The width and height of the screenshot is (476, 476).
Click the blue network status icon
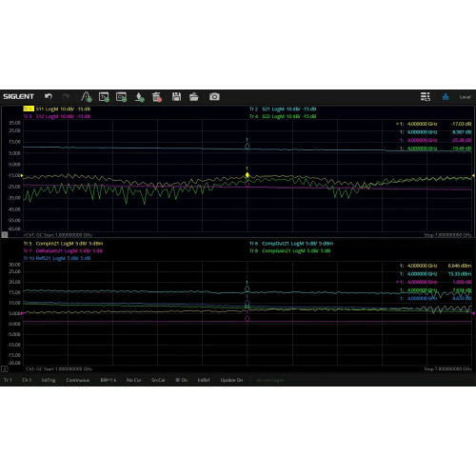[x=446, y=97]
